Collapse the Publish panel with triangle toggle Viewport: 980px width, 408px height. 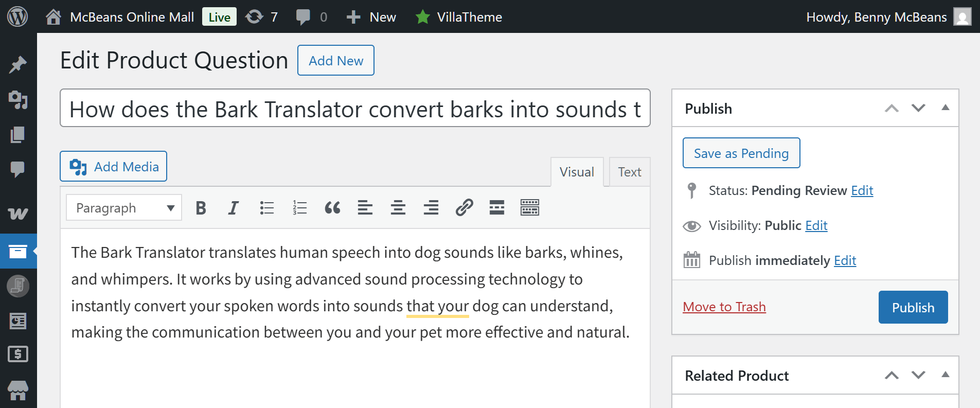coord(945,108)
